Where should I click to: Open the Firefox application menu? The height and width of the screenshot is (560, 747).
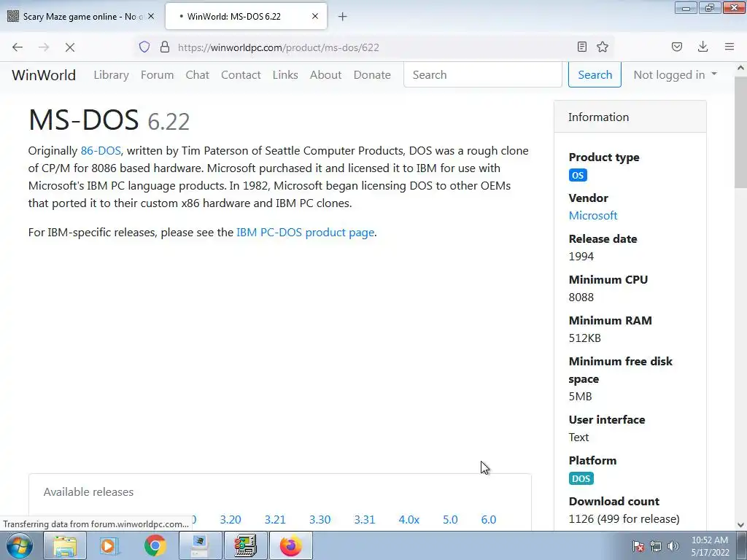point(729,47)
